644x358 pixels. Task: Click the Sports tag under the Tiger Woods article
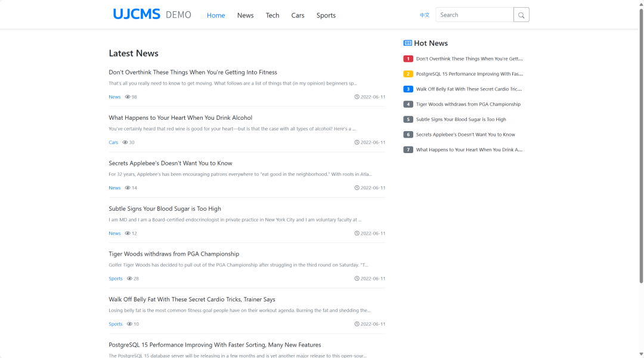116,278
